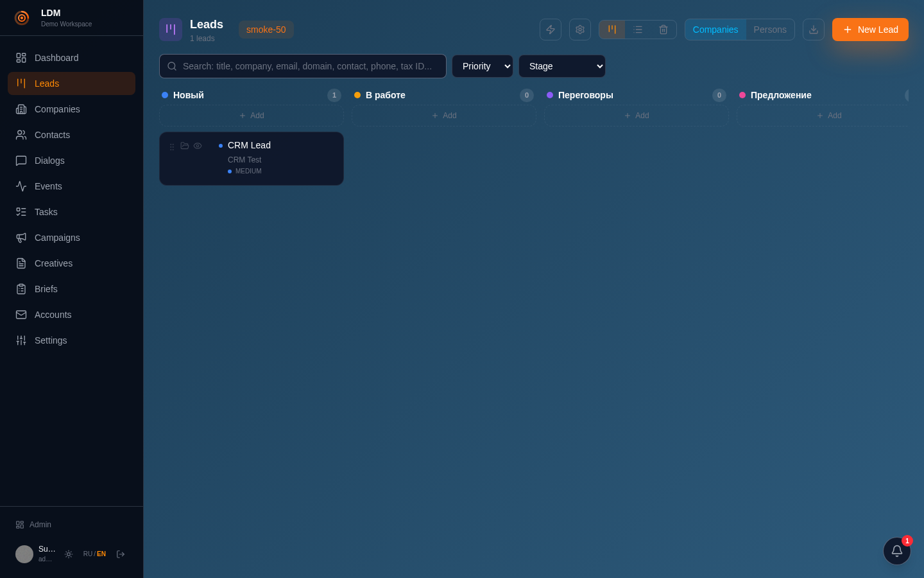Open Contacts from the sidebar
Image resolution: width=924 pixels, height=578 pixels.
pyautogui.click(x=71, y=135)
